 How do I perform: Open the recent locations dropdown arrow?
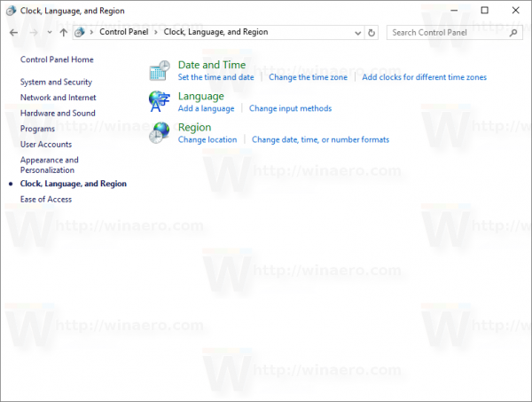pos(50,32)
